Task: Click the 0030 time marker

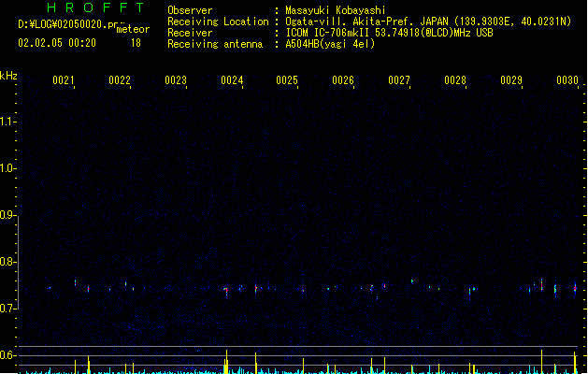Action: click(x=567, y=80)
